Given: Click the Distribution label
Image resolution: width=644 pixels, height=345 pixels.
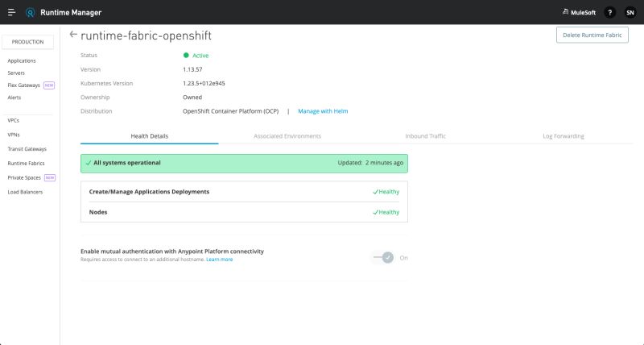Looking at the screenshot, I should (x=96, y=111).
